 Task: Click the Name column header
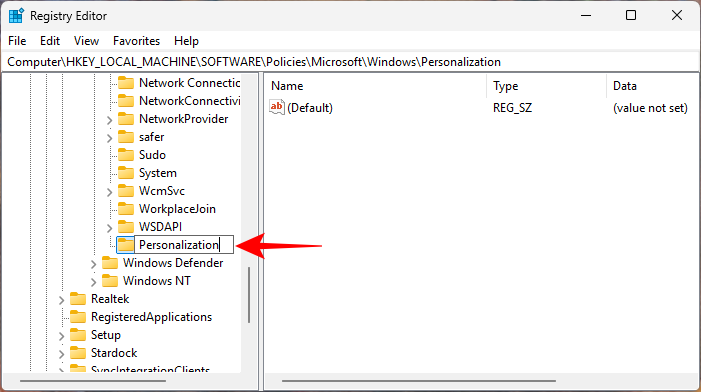[x=376, y=86]
